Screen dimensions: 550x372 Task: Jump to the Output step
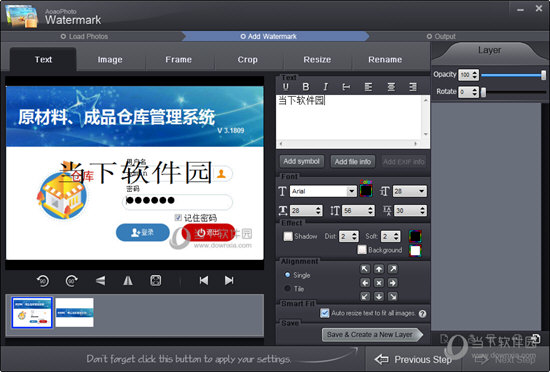[x=441, y=36]
